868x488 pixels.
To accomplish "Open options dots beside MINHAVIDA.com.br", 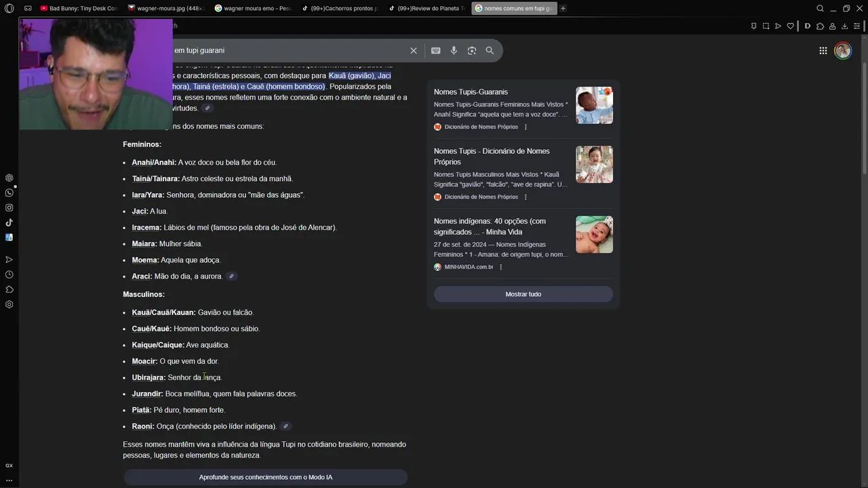I will [x=501, y=267].
